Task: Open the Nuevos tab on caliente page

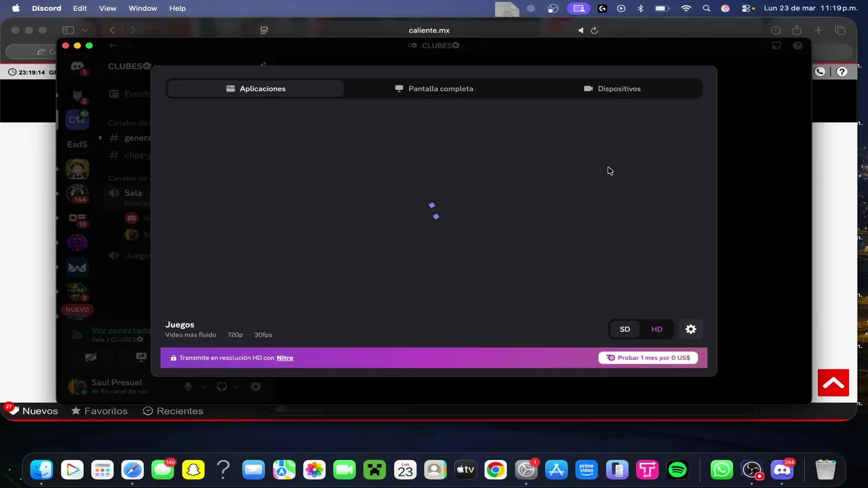Action: tap(33, 411)
